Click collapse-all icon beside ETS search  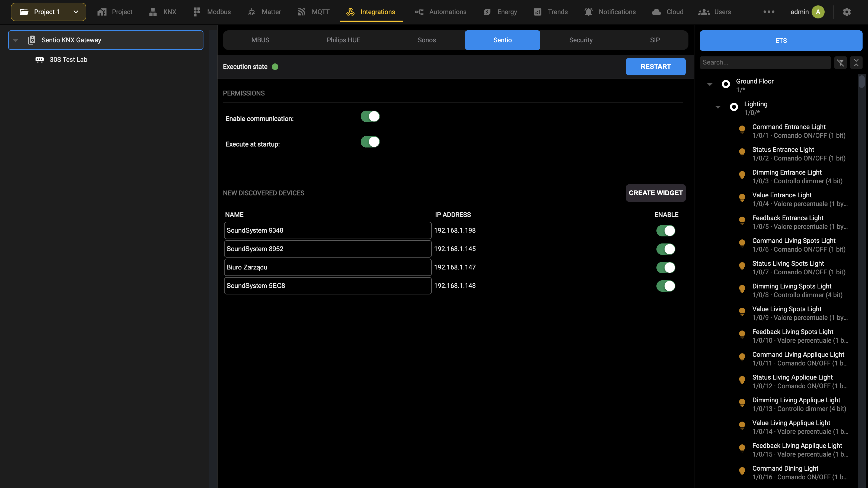856,63
